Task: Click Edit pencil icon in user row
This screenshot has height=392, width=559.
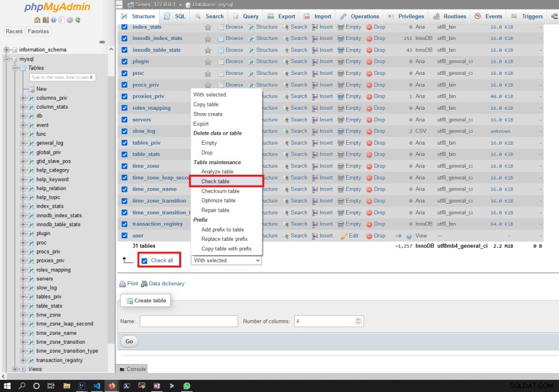Action: tap(344, 236)
